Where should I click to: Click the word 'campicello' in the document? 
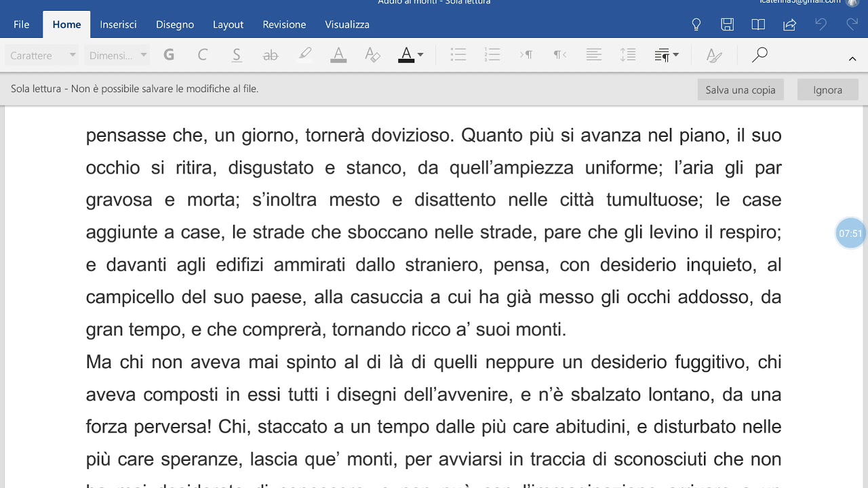click(x=130, y=297)
